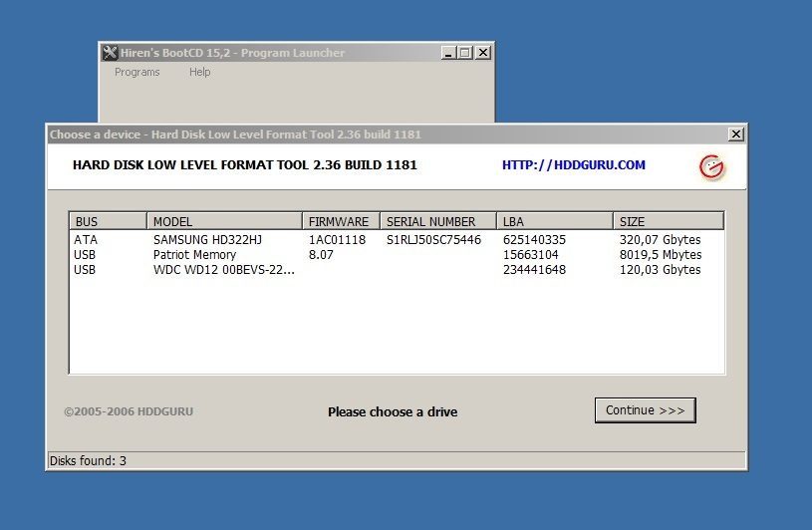812x530 pixels.
Task: Select the Patriot Memory USB drive
Action: tap(397, 255)
